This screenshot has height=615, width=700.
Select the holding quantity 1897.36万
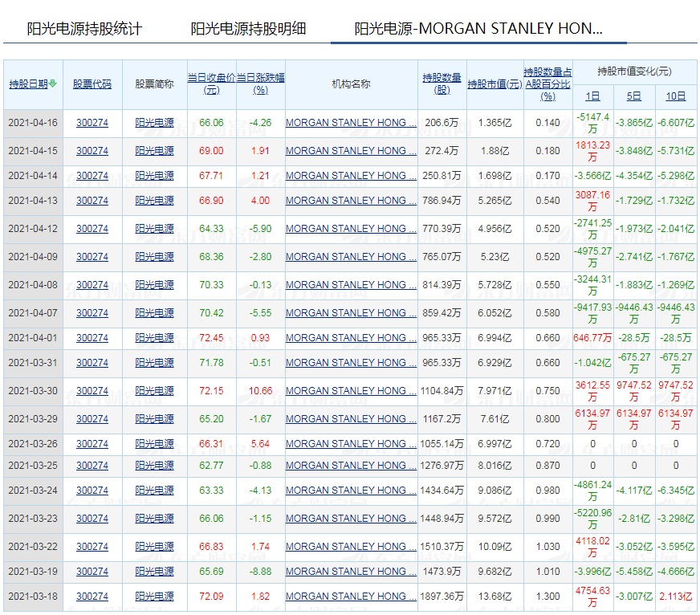442,597
